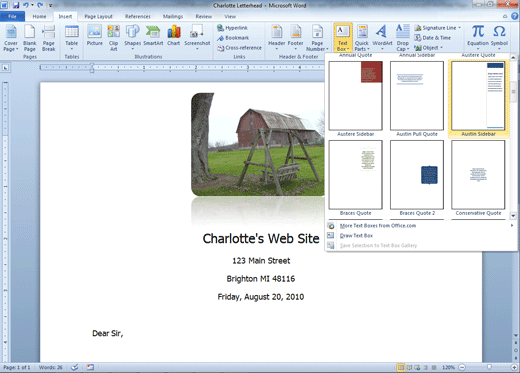Open the Clip Art pane
520x373 pixels.
pyautogui.click(x=113, y=38)
